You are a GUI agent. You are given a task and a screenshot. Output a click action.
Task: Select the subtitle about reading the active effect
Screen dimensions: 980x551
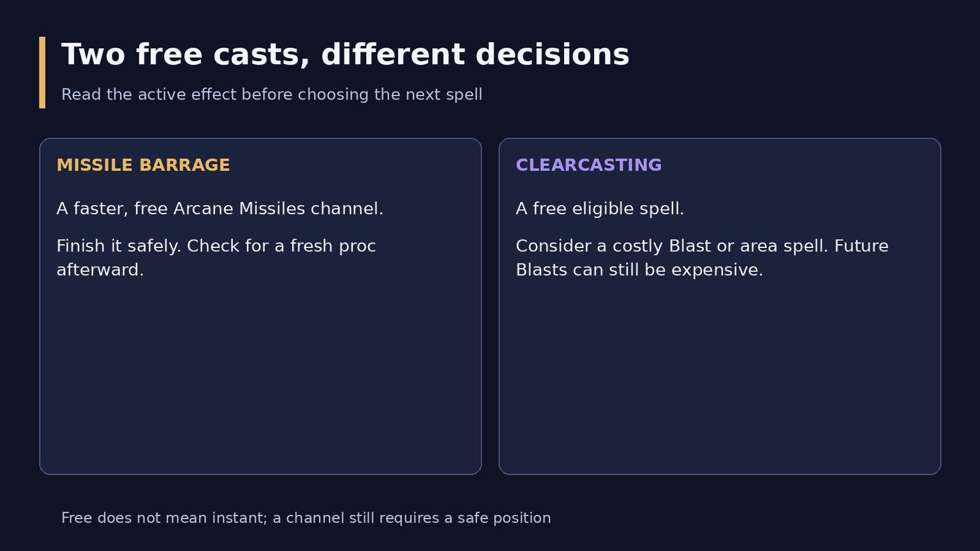[x=272, y=95]
